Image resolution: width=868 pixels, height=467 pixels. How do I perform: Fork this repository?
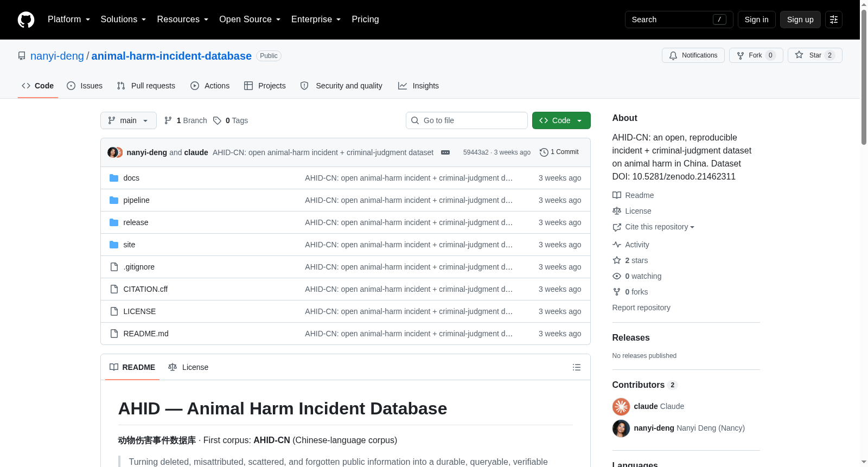click(x=756, y=55)
